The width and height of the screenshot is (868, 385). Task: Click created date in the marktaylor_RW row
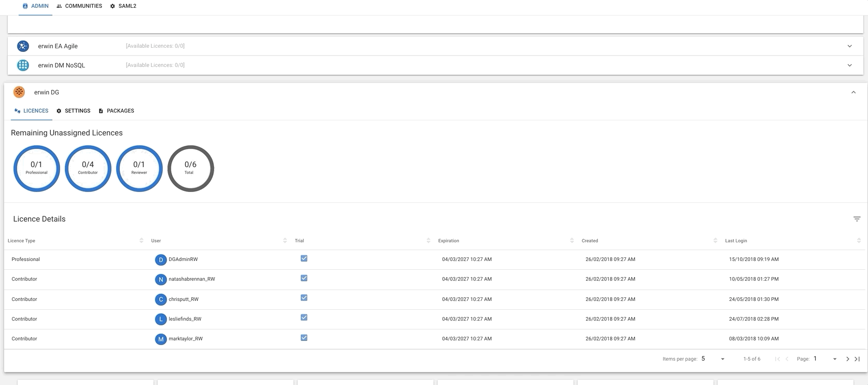[x=610, y=339]
